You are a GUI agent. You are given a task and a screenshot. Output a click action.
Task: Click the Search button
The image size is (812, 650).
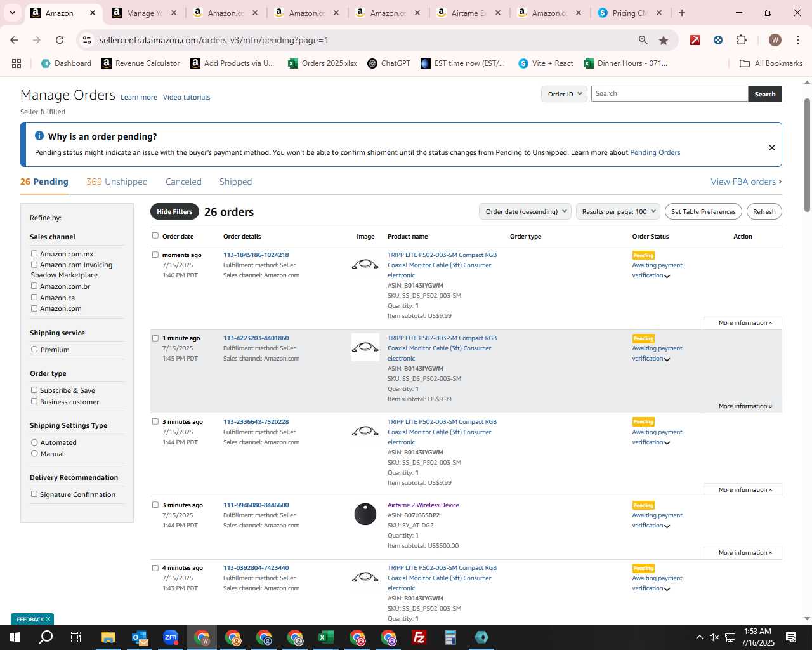pyautogui.click(x=765, y=94)
